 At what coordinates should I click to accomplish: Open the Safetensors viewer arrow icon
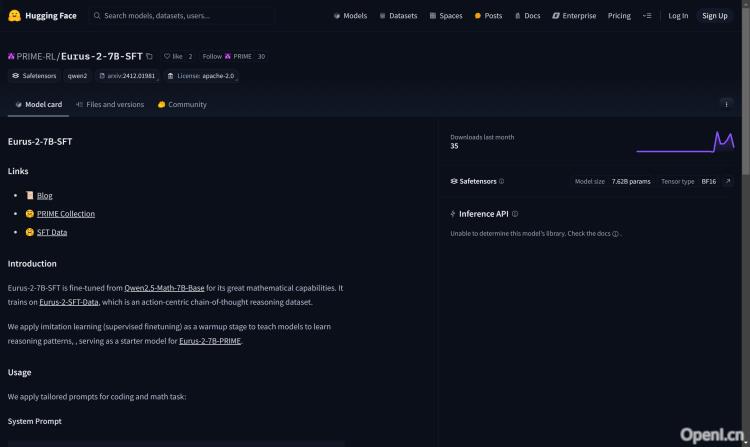[x=728, y=182]
